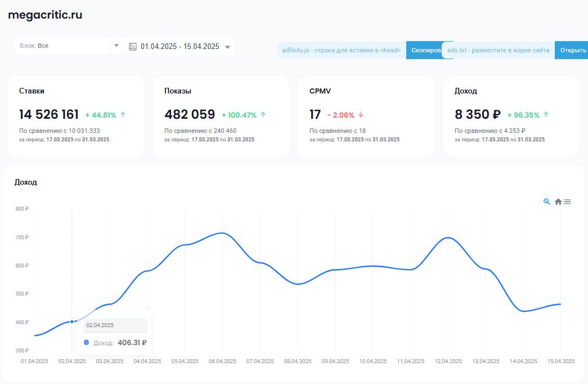
Task: Click x-axis label 01.04.2025
Action: click(x=34, y=361)
